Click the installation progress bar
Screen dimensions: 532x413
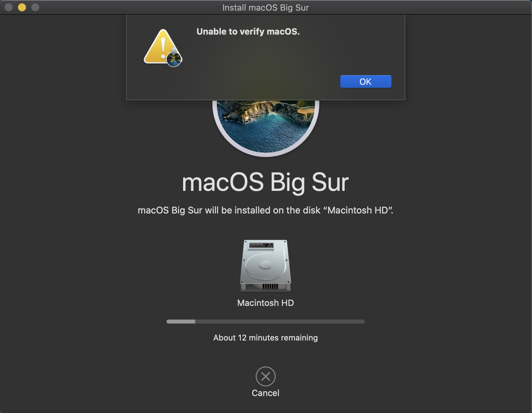coord(266,322)
